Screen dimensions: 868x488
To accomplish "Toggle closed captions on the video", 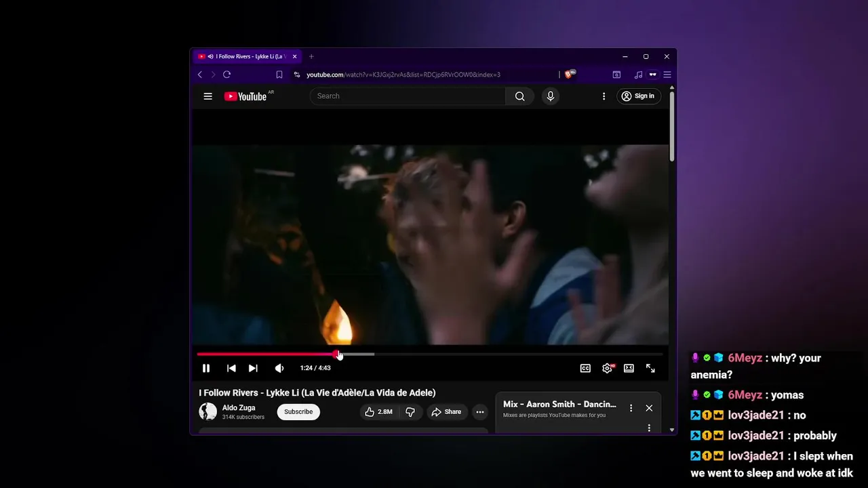I will click(x=585, y=368).
